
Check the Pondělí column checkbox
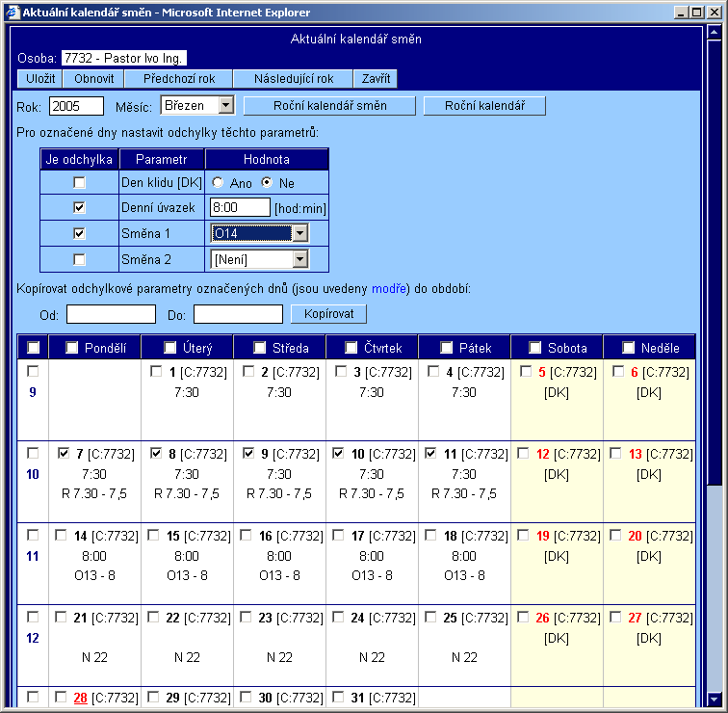click(71, 348)
